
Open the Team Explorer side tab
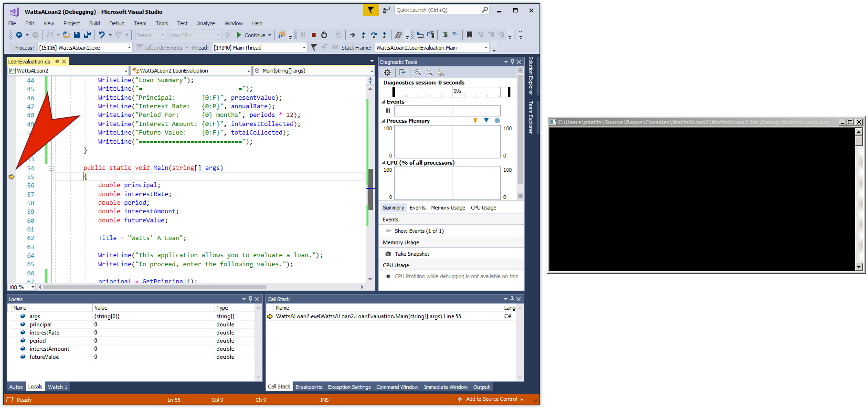pos(530,117)
